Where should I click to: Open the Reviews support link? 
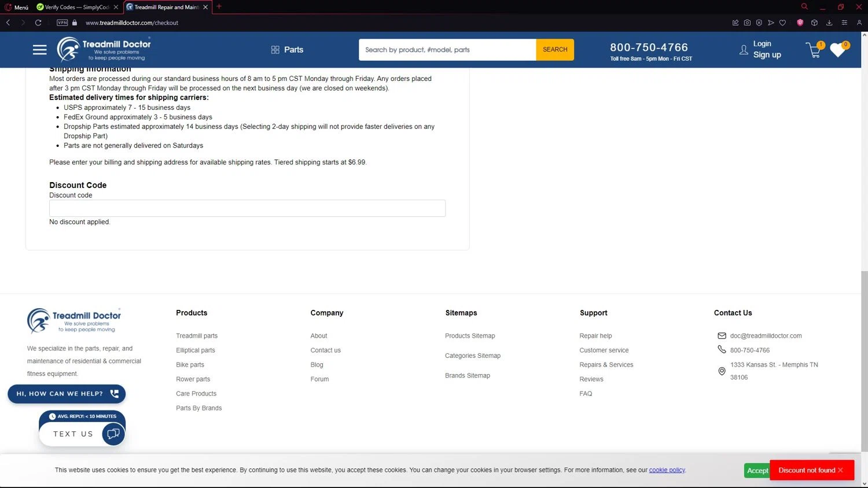click(x=591, y=379)
